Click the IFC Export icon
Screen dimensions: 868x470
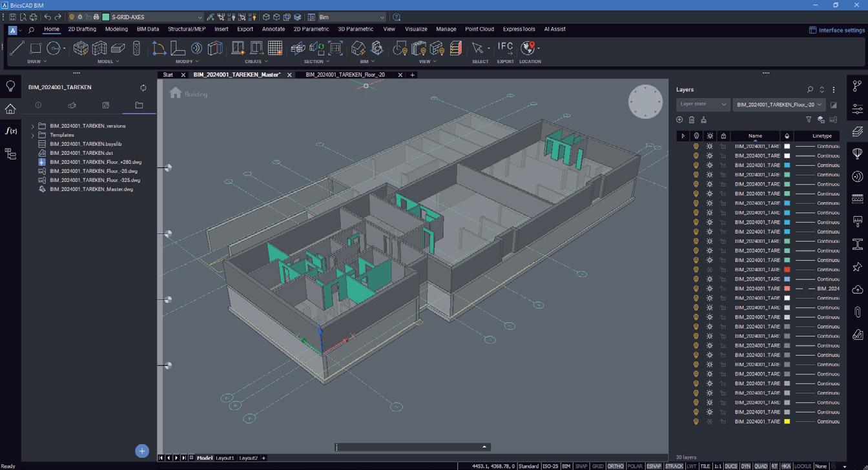(x=505, y=48)
